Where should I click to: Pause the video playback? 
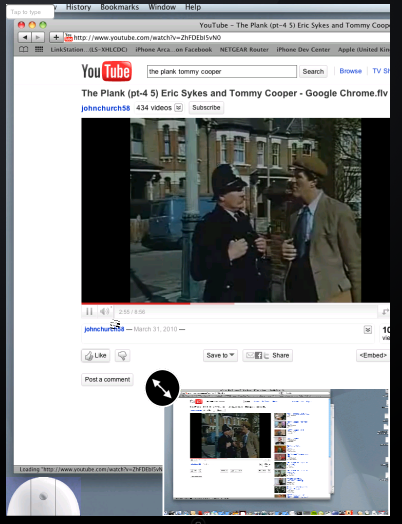coord(89,311)
